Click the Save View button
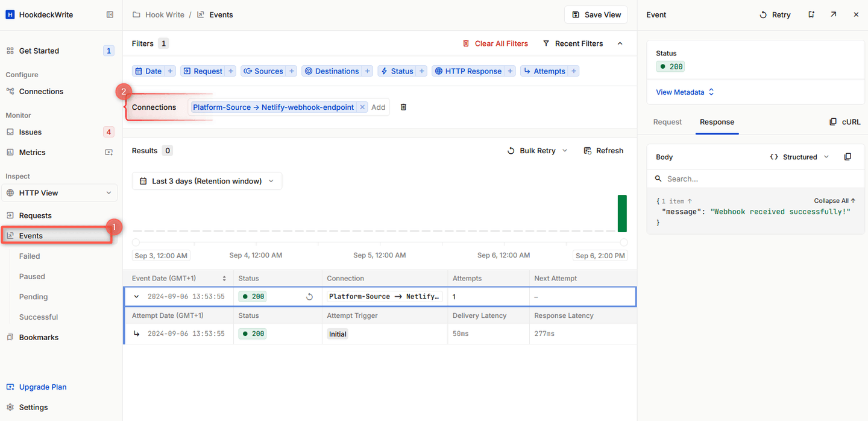 (x=596, y=14)
